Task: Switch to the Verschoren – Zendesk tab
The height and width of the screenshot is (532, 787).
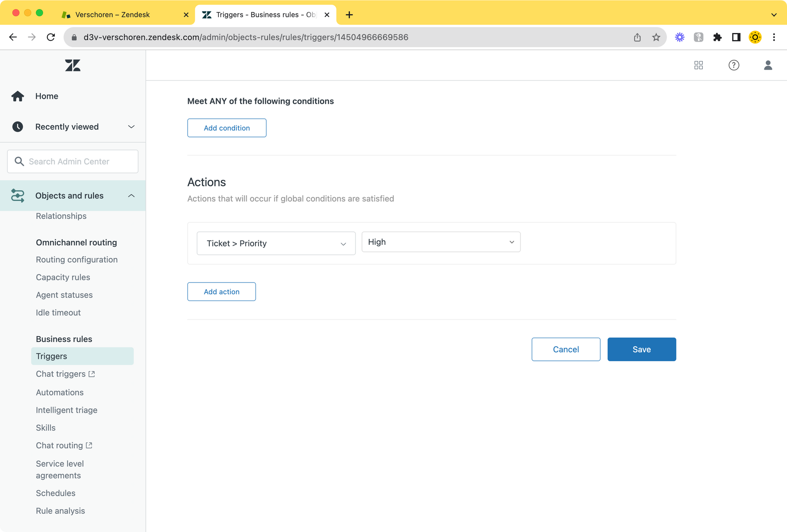Action: (x=113, y=15)
